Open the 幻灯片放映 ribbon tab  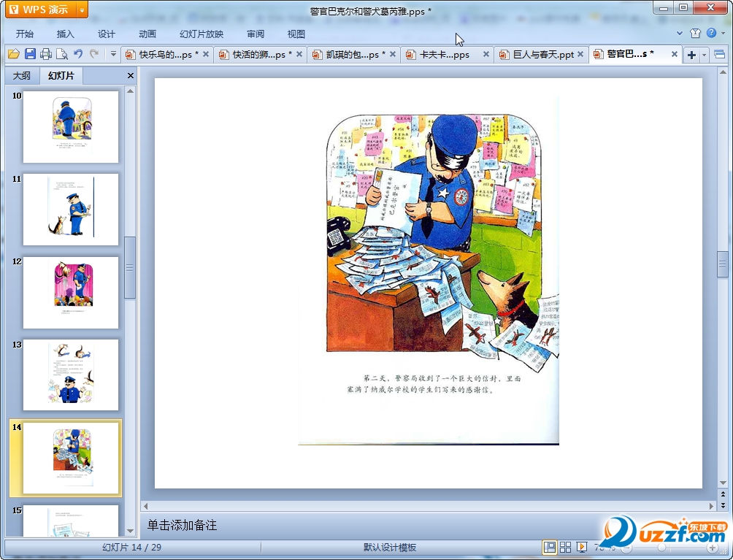(x=202, y=34)
